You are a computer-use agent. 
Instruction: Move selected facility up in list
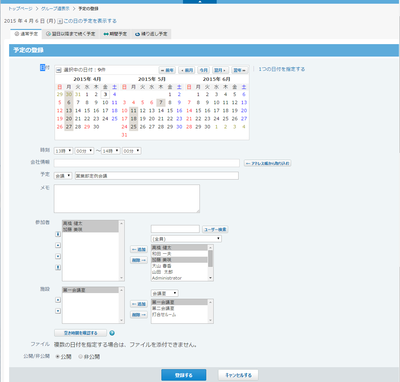pos(58,300)
